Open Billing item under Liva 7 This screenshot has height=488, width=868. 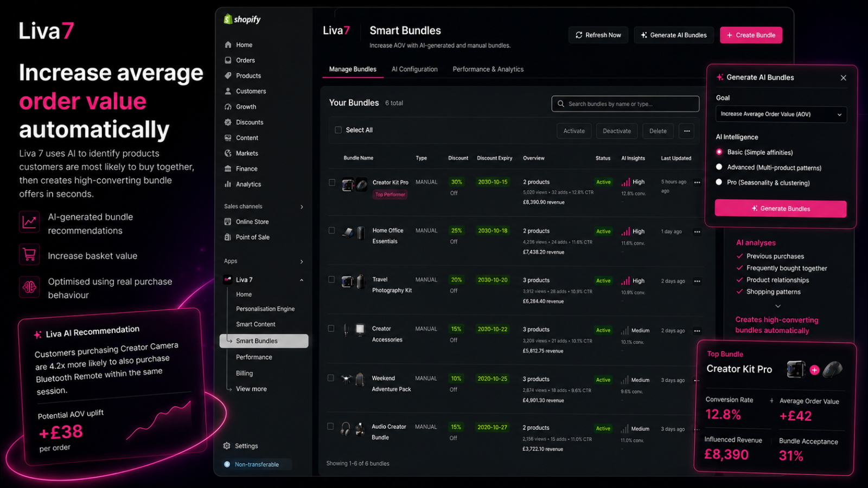(x=244, y=374)
